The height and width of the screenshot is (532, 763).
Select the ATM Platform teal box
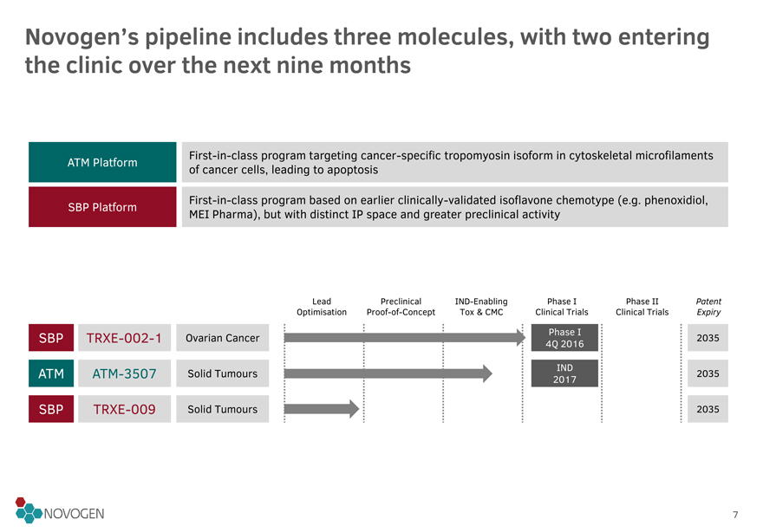[102, 162]
